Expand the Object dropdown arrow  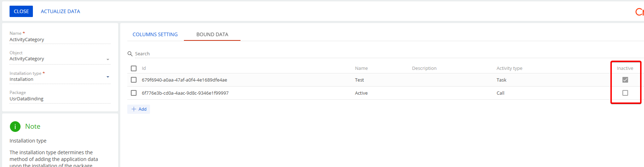click(x=108, y=60)
